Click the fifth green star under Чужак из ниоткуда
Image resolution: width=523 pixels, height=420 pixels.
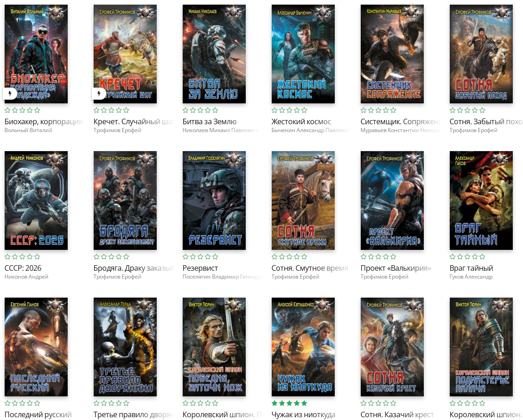pyautogui.click(x=304, y=403)
